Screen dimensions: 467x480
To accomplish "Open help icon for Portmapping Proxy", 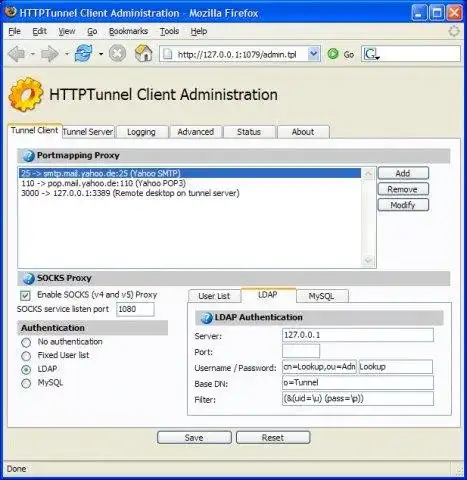I will (x=29, y=156).
